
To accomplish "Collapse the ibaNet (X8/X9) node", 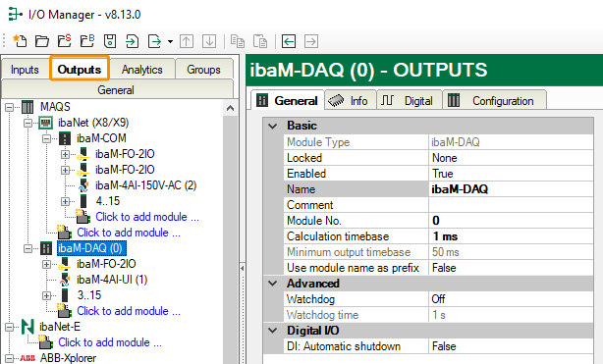I will (x=27, y=123).
